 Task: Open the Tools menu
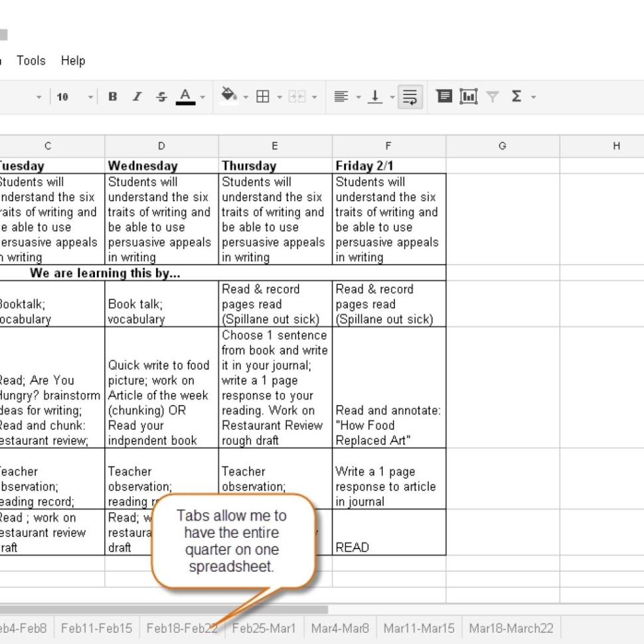tap(31, 61)
